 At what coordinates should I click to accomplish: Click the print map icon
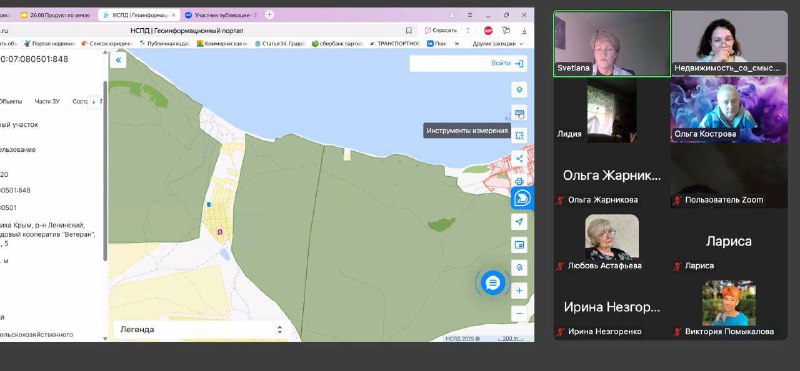519,181
